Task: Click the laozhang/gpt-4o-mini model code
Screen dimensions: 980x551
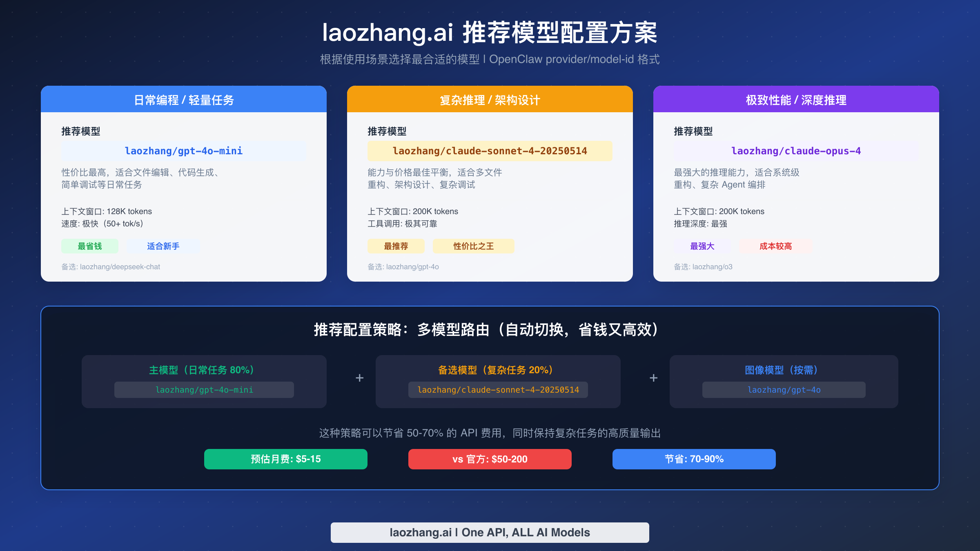Action: (183, 151)
